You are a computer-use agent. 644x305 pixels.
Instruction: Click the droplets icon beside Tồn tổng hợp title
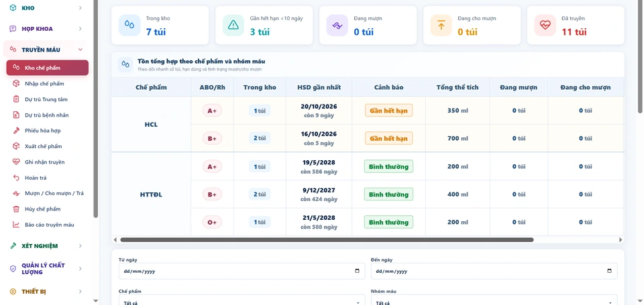125,65
